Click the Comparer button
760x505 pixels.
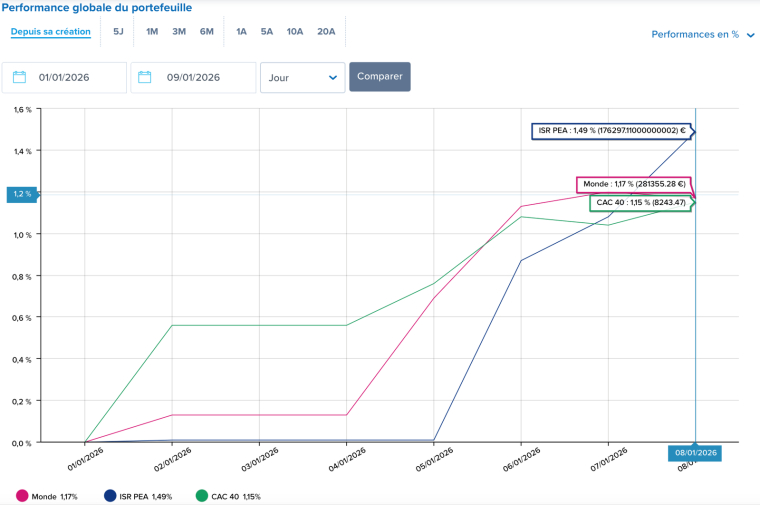pyautogui.click(x=379, y=77)
